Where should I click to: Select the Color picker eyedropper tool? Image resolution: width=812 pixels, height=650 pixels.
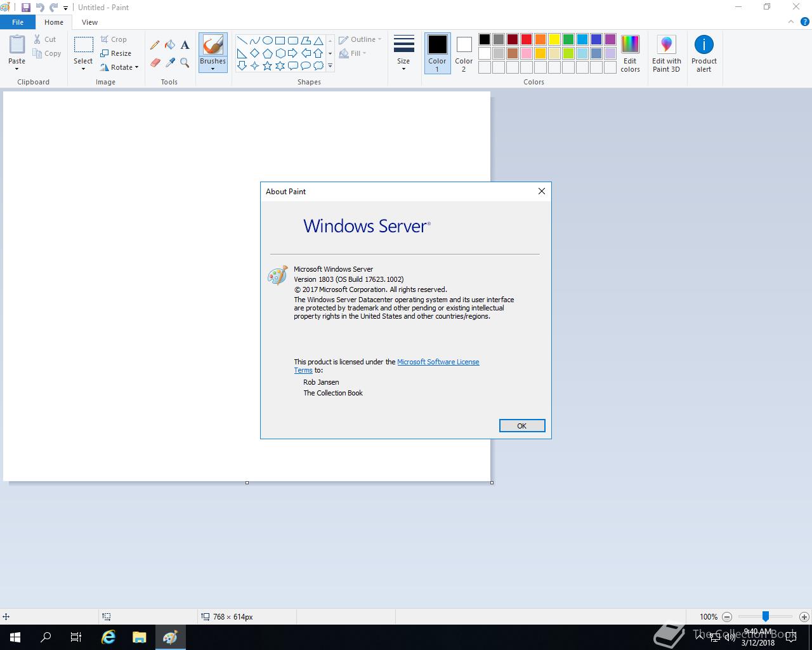pyautogui.click(x=170, y=62)
